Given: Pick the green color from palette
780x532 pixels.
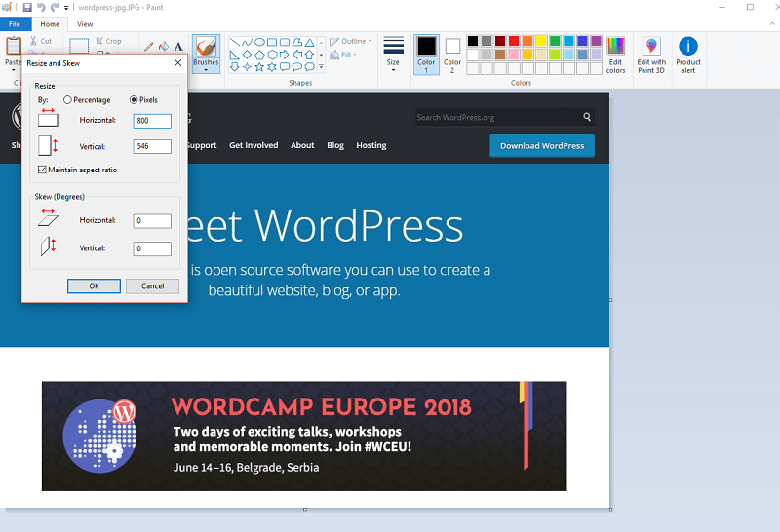Looking at the screenshot, I should [555, 41].
